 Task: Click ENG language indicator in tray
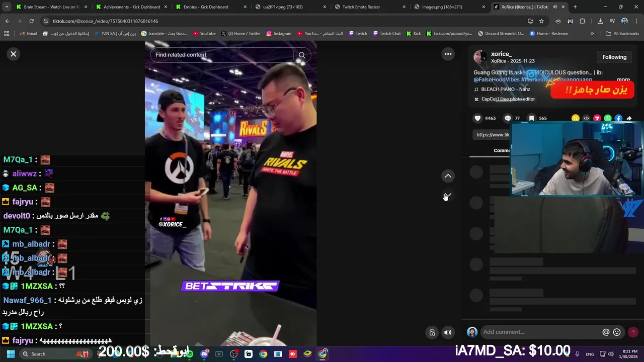click(590, 354)
